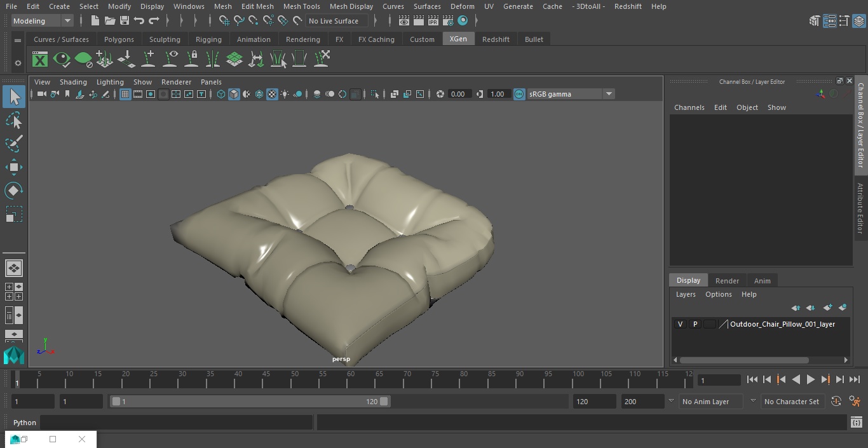This screenshot has width=868, height=448.
Task: Select the Move tool in the toolbox
Action: tap(13, 168)
